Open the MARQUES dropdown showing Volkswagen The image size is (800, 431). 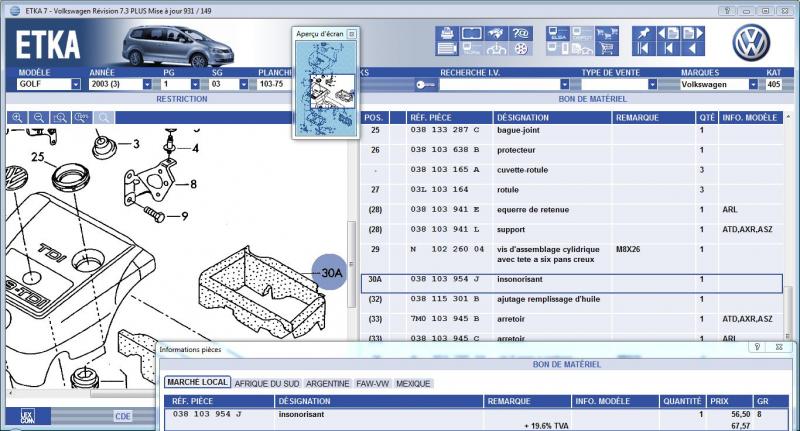(753, 84)
